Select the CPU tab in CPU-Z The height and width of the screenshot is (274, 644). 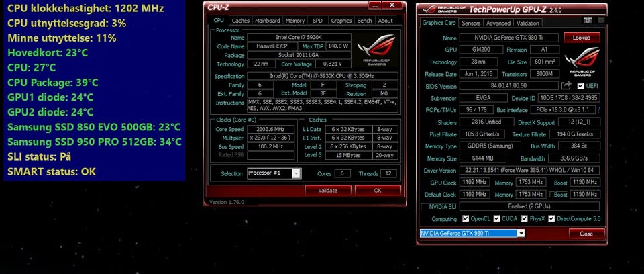click(219, 20)
